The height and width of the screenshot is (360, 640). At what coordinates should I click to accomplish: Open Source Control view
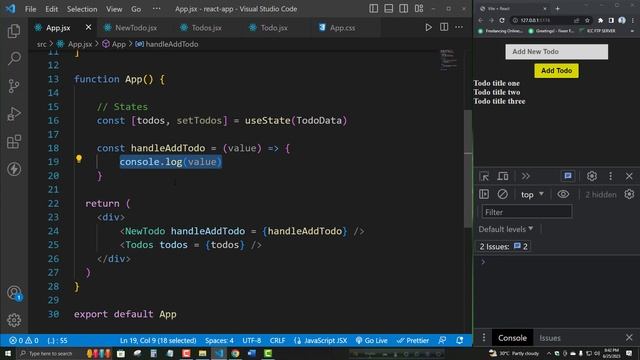tap(14, 86)
